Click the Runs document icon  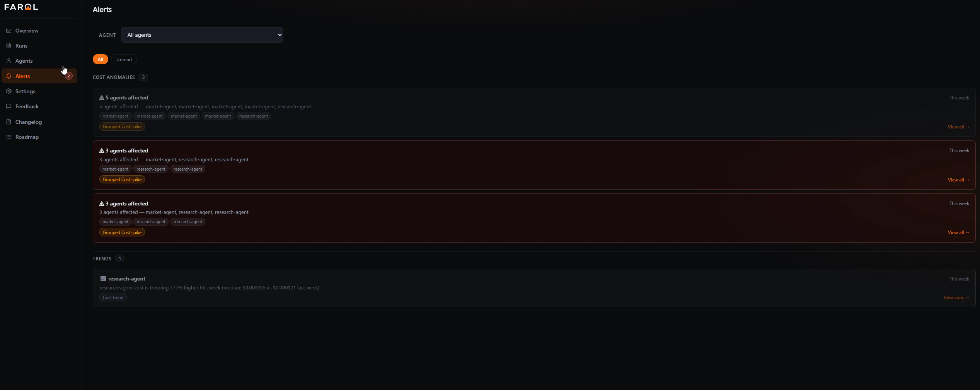pyautogui.click(x=9, y=46)
